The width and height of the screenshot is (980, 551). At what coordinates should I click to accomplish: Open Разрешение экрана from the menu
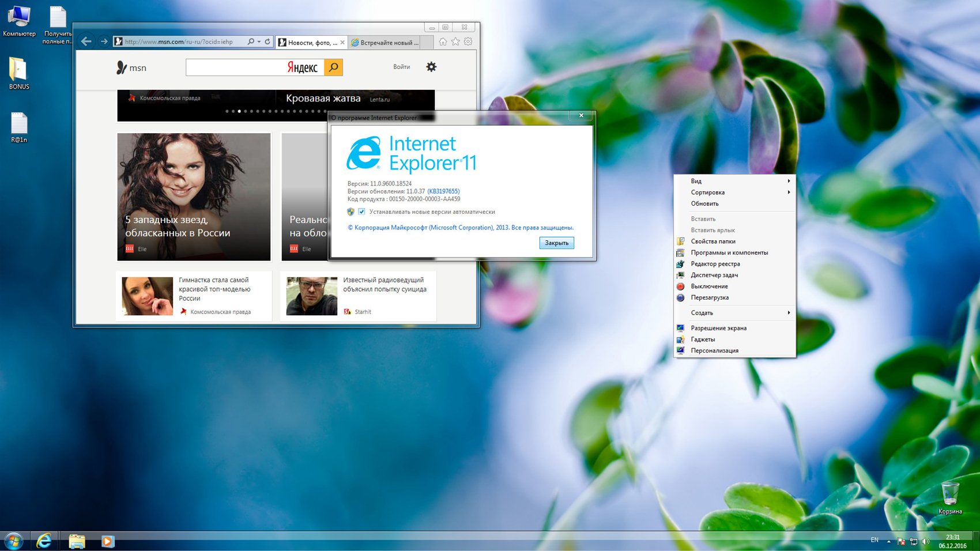[x=734, y=328]
